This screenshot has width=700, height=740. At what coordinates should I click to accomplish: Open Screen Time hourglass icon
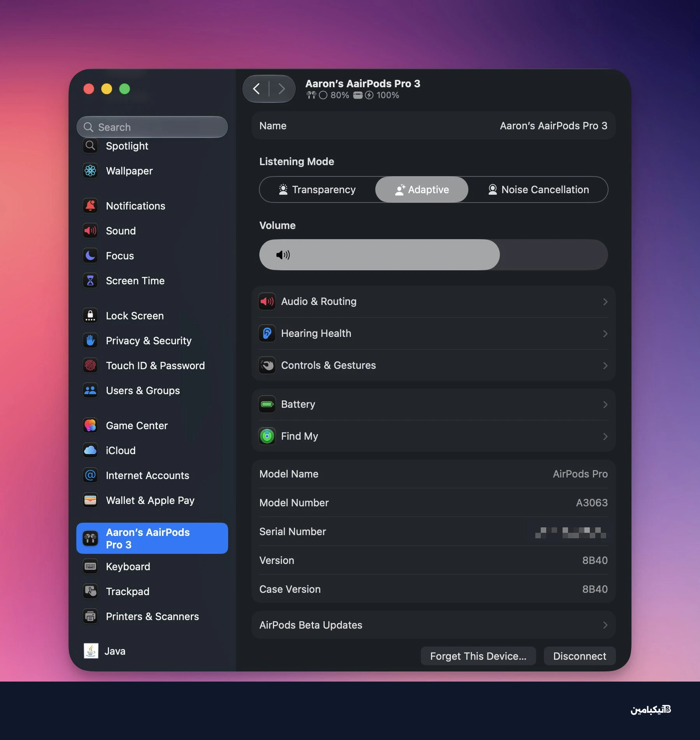click(x=90, y=280)
